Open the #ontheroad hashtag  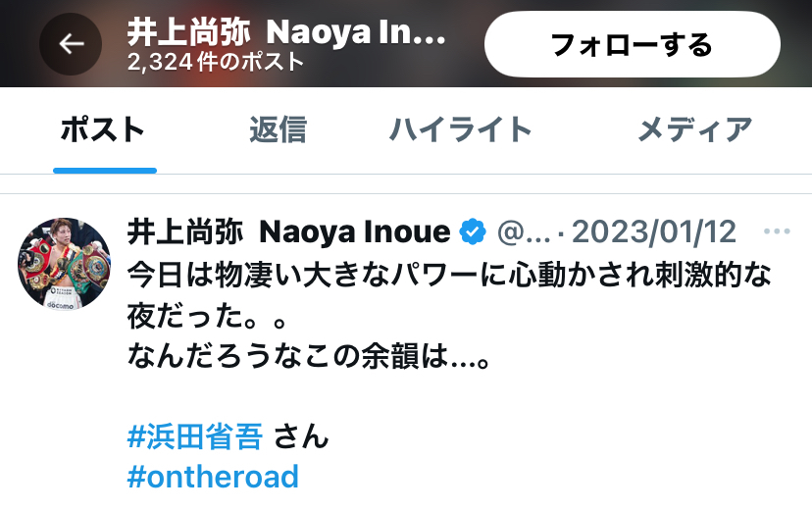point(213,477)
